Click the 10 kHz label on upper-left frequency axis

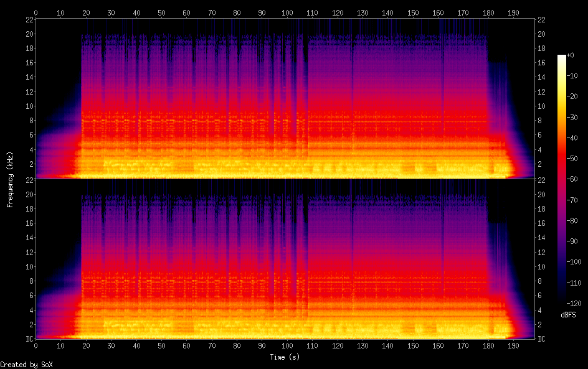click(29, 106)
